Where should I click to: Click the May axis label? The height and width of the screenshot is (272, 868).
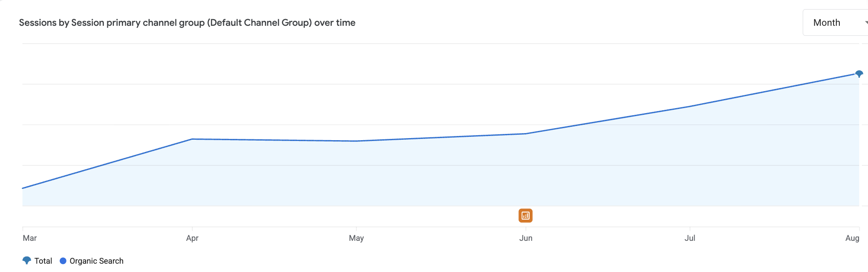point(356,238)
